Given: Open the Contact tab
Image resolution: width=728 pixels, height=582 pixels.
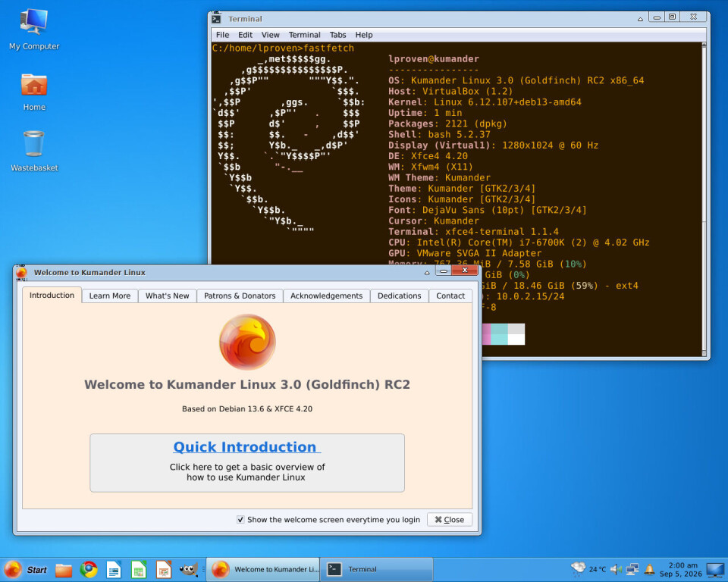Looking at the screenshot, I should coord(450,296).
